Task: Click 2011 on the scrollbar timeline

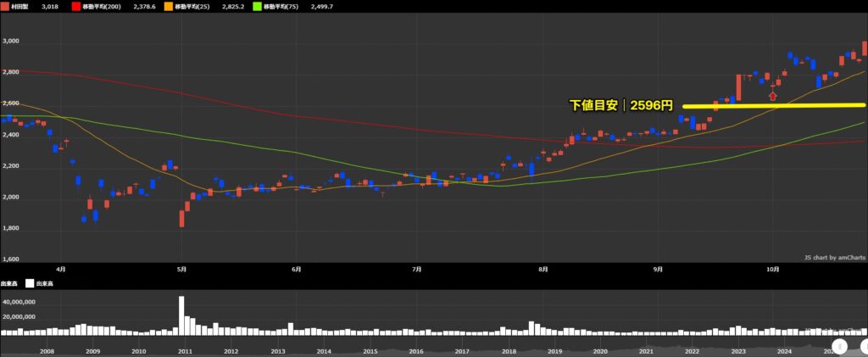Action: click(185, 350)
